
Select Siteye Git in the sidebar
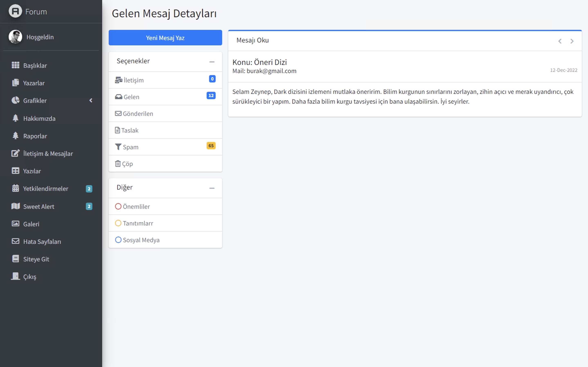coord(36,259)
